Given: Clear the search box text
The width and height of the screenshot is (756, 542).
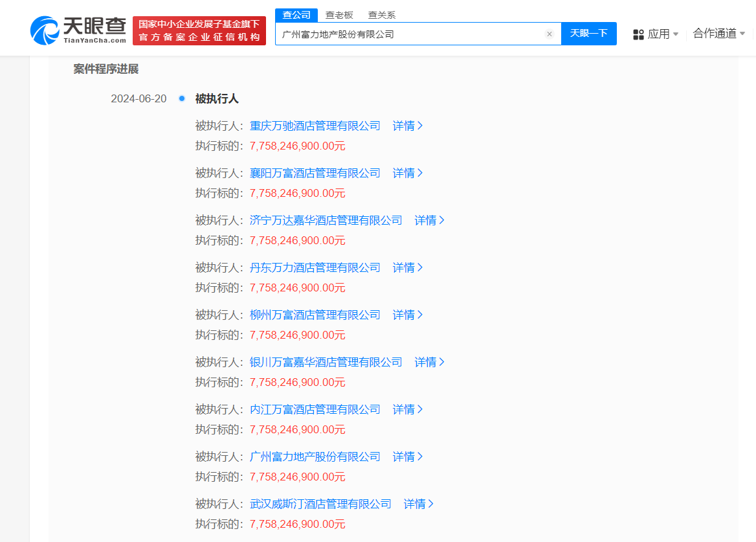Looking at the screenshot, I should (550, 34).
